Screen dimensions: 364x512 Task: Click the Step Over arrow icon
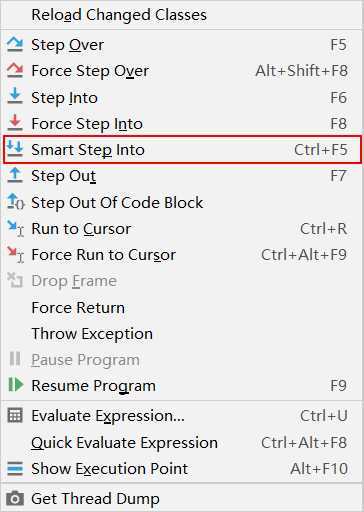click(x=15, y=44)
